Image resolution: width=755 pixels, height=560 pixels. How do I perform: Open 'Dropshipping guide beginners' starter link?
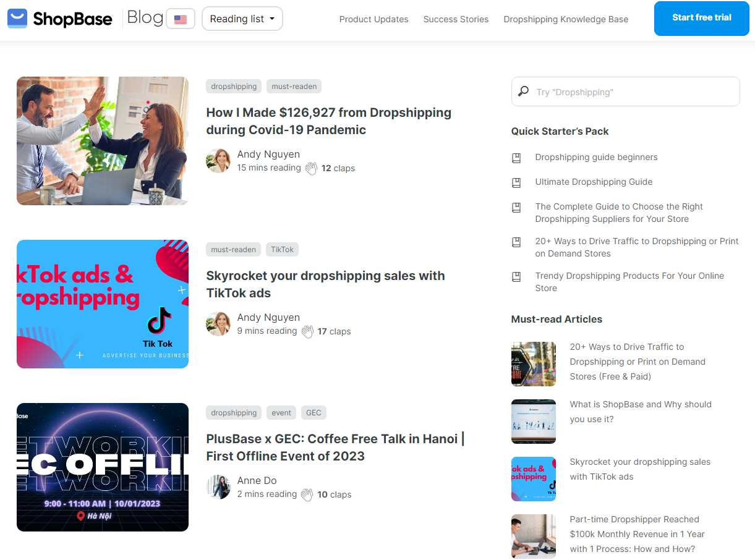tap(597, 158)
